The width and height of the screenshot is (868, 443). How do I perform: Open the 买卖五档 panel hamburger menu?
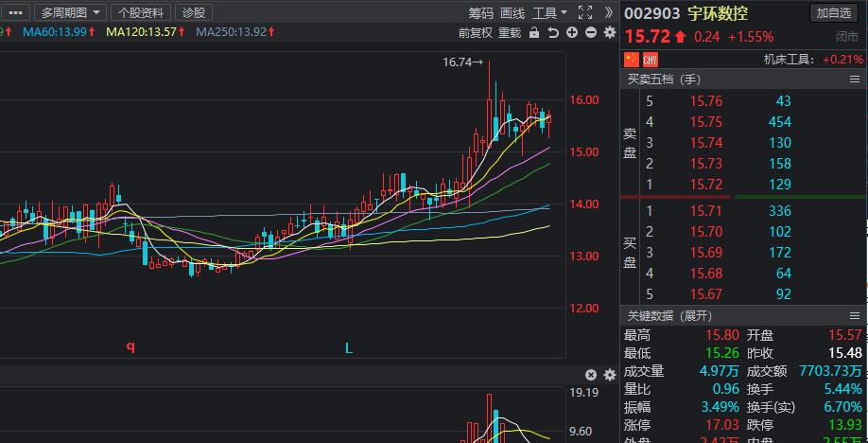click(x=855, y=80)
